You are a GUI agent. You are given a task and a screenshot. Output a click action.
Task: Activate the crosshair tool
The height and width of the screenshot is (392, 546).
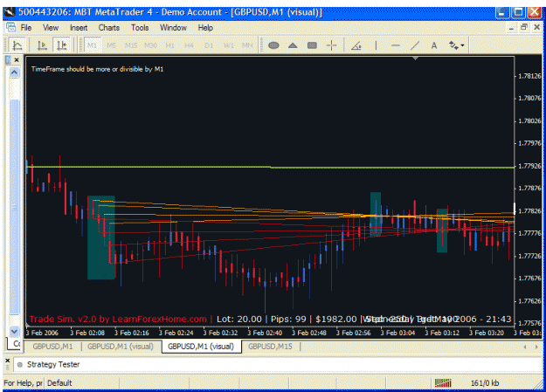point(331,45)
